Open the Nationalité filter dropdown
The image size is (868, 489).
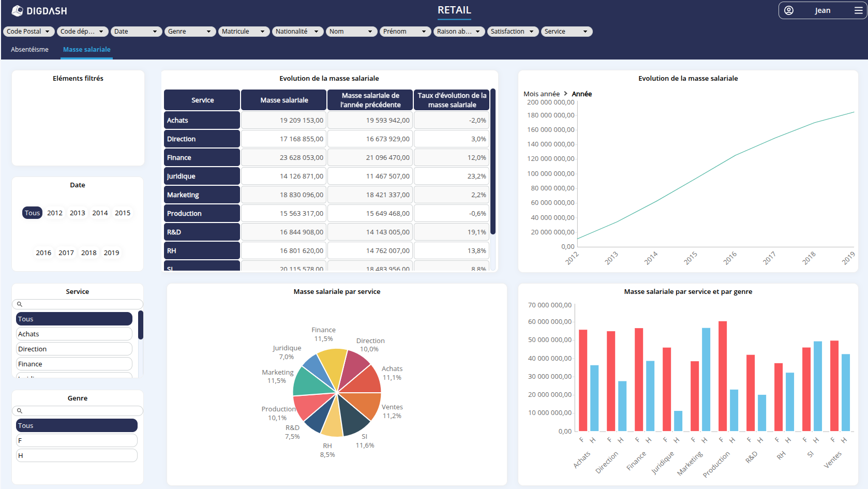point(297,32)
